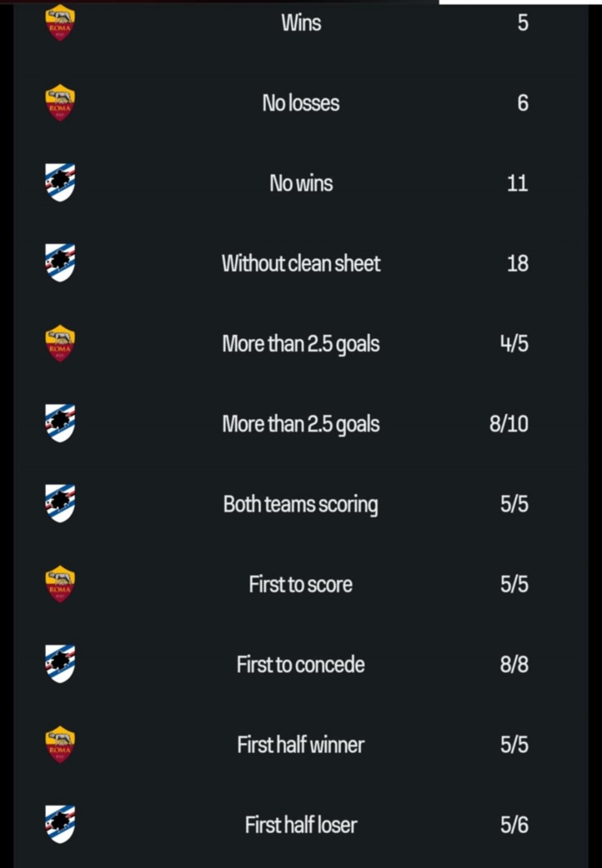Open the First half loser label
602x868 pixels.
pyautogui.click(x=301, y=825)
